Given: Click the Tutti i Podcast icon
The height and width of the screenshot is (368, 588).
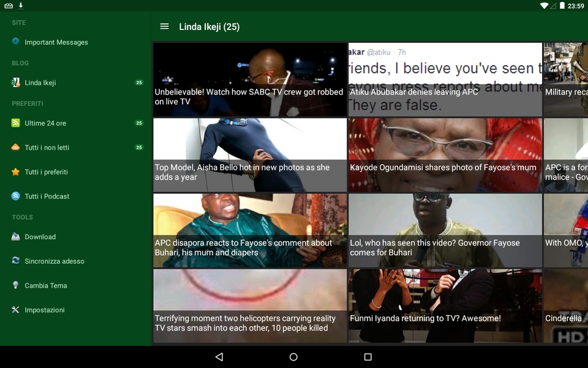Looking at the screenshot, I should (x=15, y=196).
